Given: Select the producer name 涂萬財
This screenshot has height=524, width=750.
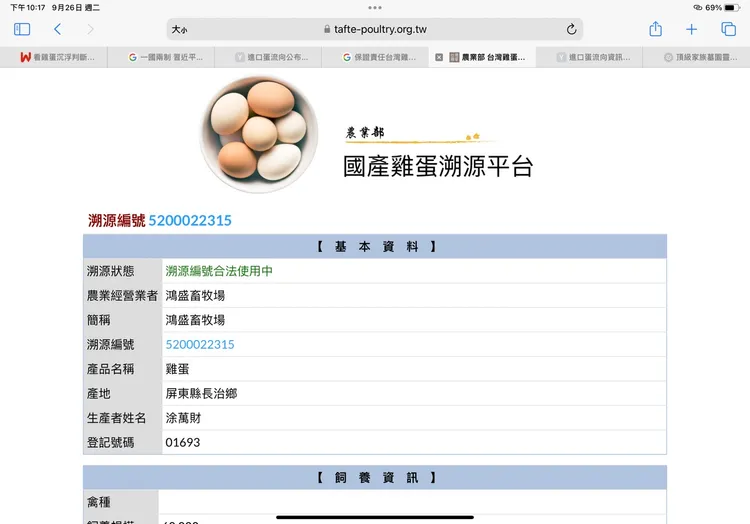Looking at the screenshot, I should pos(183,418).
